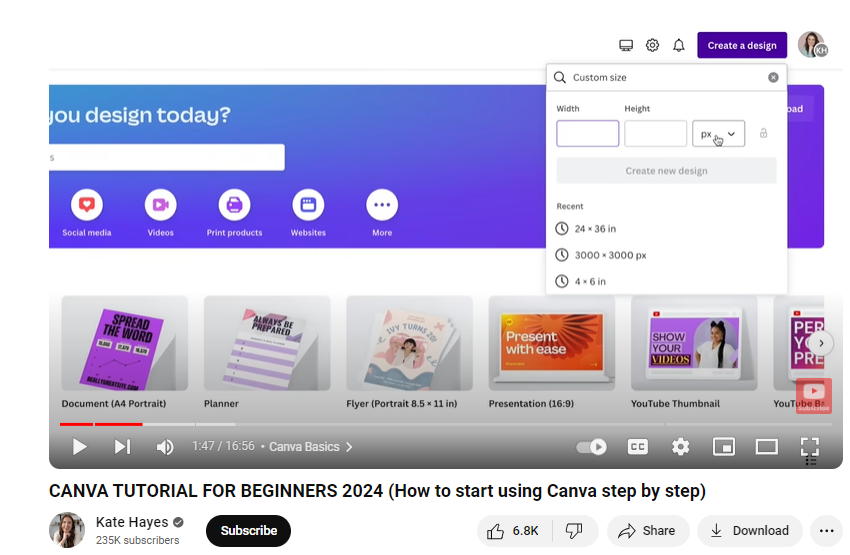Like the video with 6.8K likes
Image resolution: width=850 pixels, height=555 pixels.
514,531
